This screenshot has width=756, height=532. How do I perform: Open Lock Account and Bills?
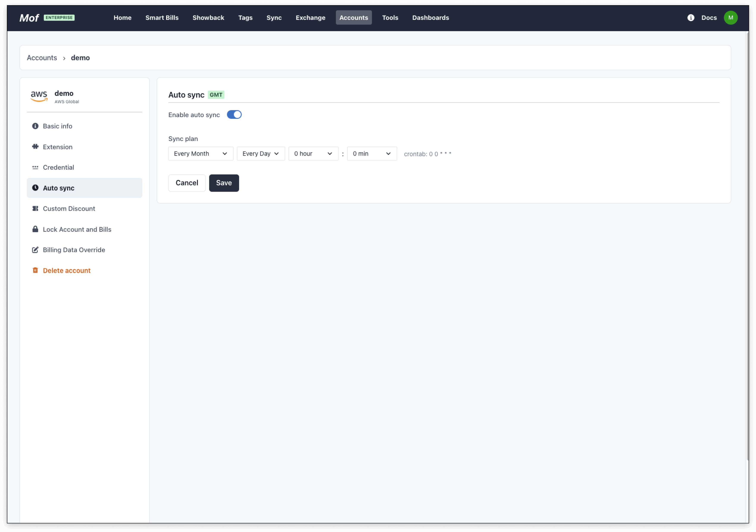tap(84, 230)
